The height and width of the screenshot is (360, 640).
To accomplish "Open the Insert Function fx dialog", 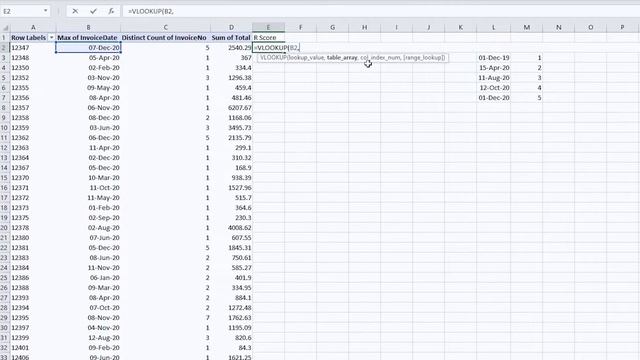I will click(111, 11).
